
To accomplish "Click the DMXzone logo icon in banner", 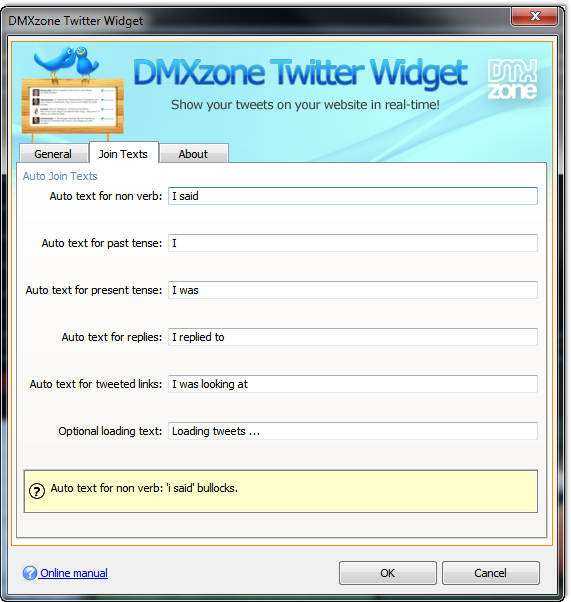I will 512,79.
